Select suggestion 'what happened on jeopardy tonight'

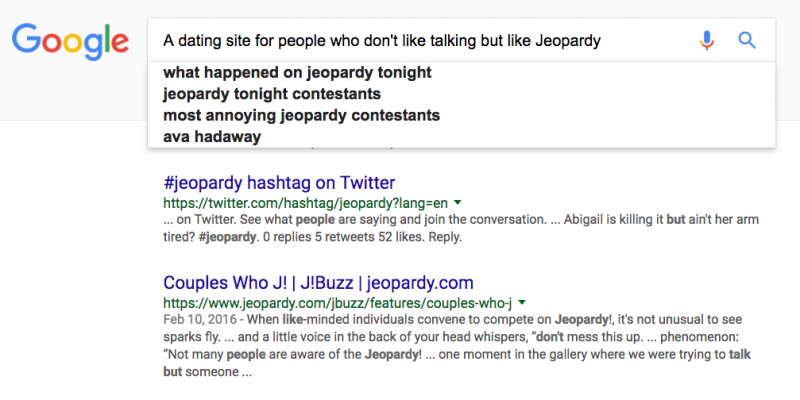click(297, 72)
